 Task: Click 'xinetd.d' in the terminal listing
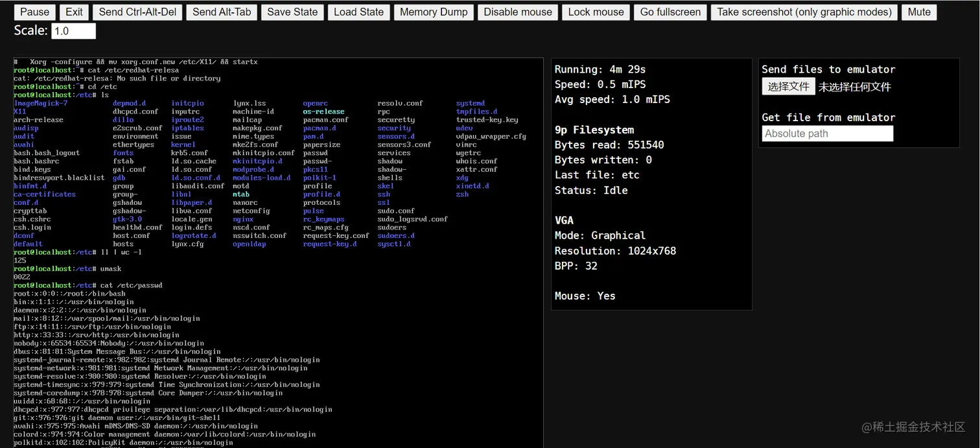click(472, 186)
